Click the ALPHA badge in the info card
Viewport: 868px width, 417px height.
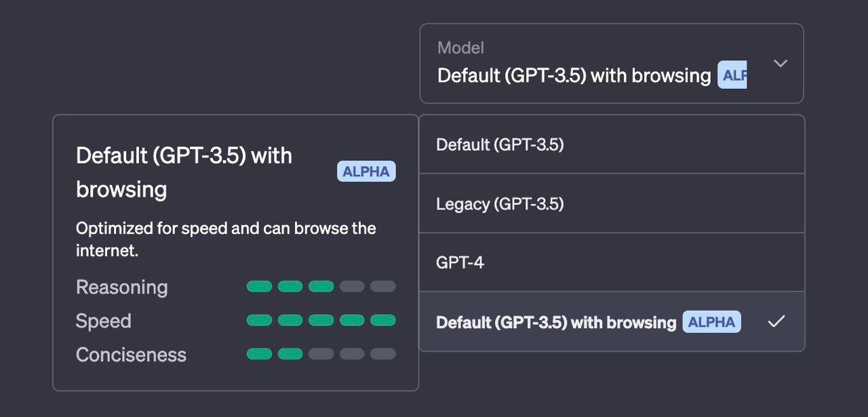(x=366, y=172)
